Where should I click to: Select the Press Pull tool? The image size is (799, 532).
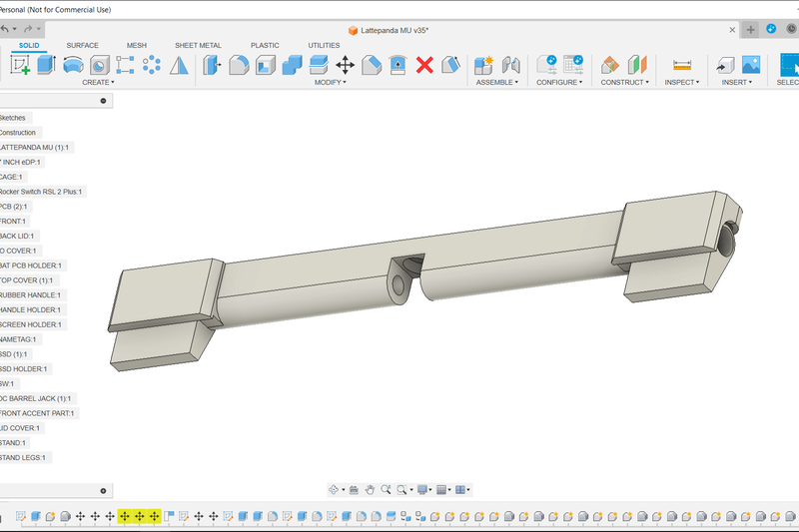point(212,65)
